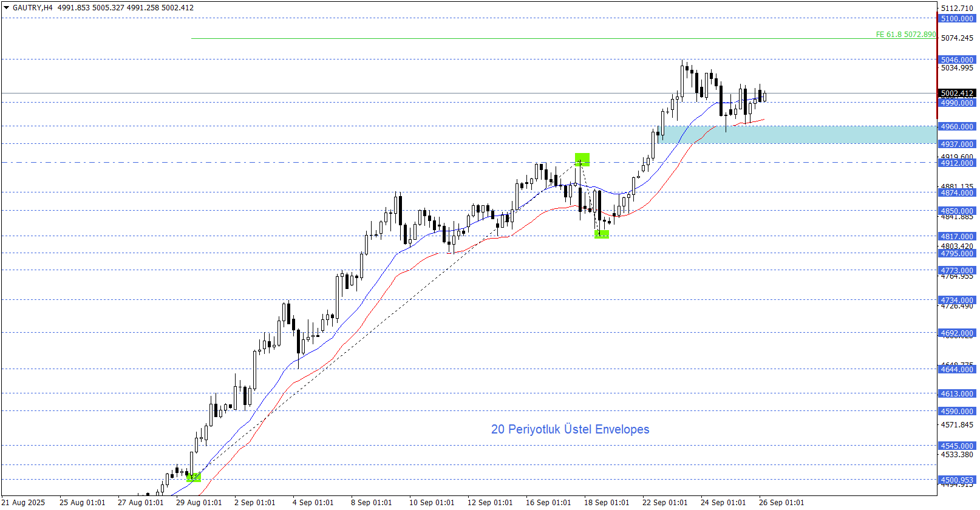The image size is (980, 510).
Task: Click the 4960.000 price level label
Action: coord(957,127)
